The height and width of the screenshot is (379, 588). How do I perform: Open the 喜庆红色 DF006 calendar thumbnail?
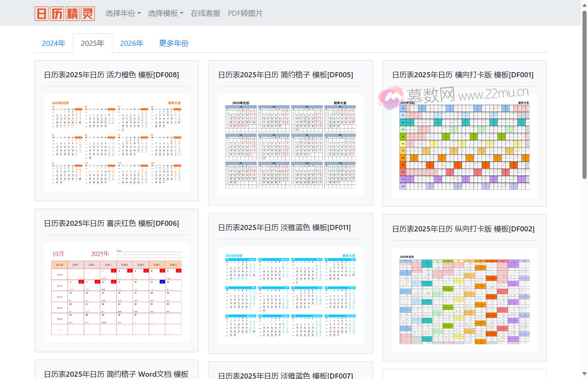pos(116,292)
